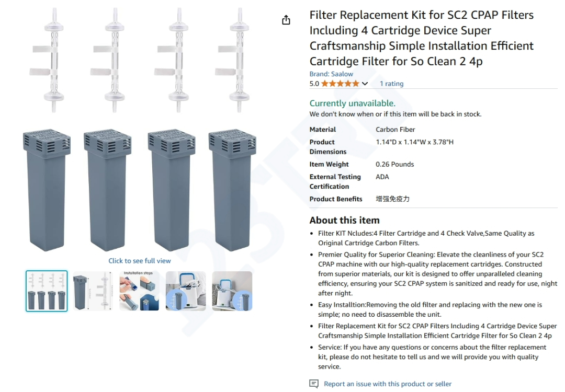
Task: Click the 'External Testing Certification' label
Action: click(x=335, y=181)
